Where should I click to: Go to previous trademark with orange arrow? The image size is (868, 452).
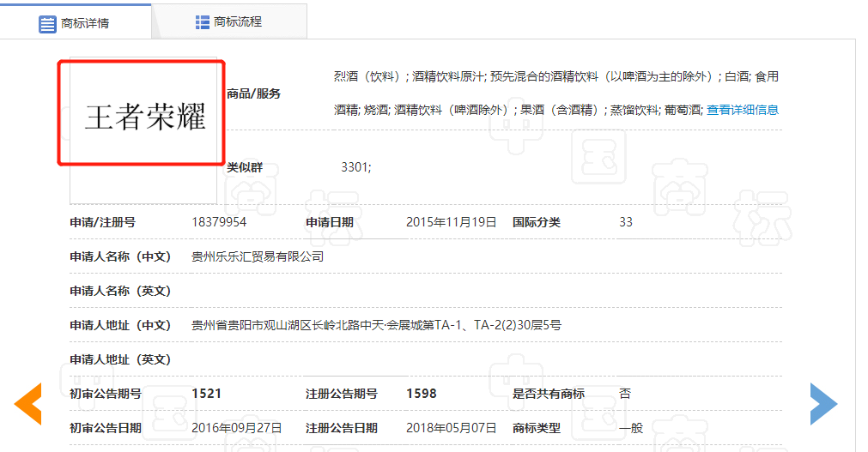[x=27, y=404]
